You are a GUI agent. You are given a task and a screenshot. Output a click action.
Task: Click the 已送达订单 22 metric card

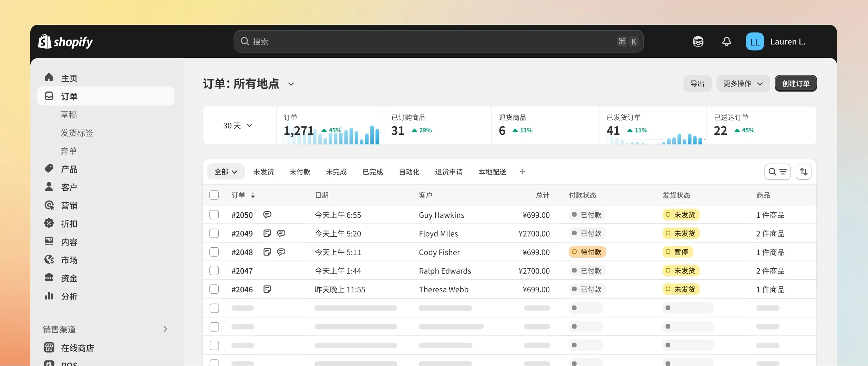click(761, 126)
